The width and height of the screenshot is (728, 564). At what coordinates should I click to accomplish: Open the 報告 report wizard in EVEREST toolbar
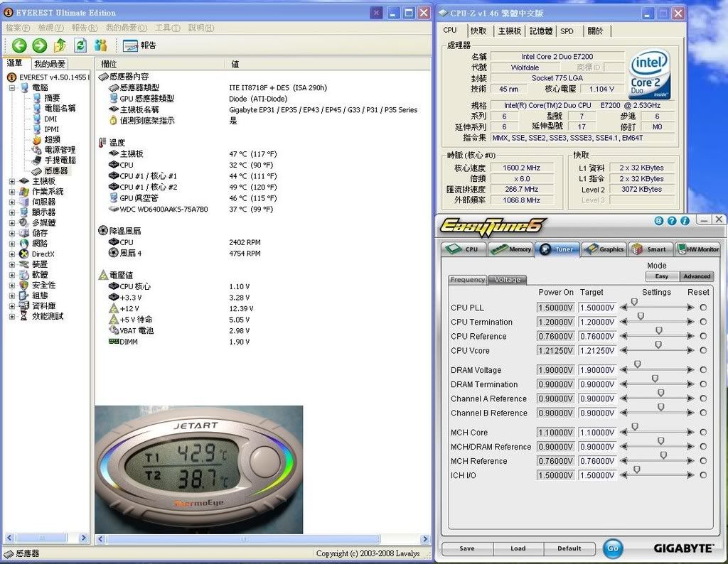tap(139, 45)
